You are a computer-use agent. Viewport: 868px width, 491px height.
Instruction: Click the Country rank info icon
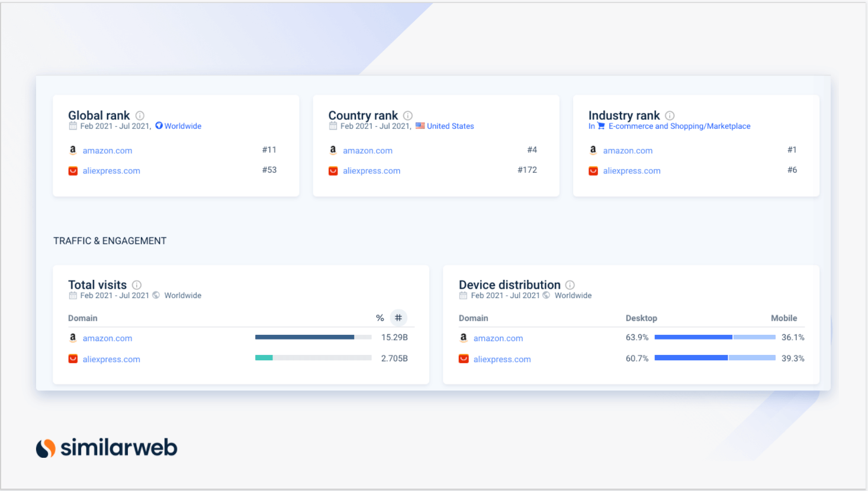tap(408, 116)
